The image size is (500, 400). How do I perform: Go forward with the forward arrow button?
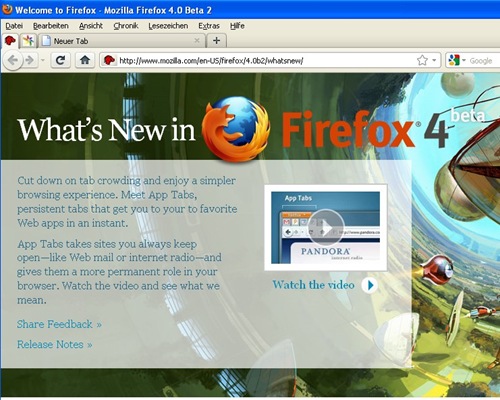pyautogui.click(x=30, y=60)
